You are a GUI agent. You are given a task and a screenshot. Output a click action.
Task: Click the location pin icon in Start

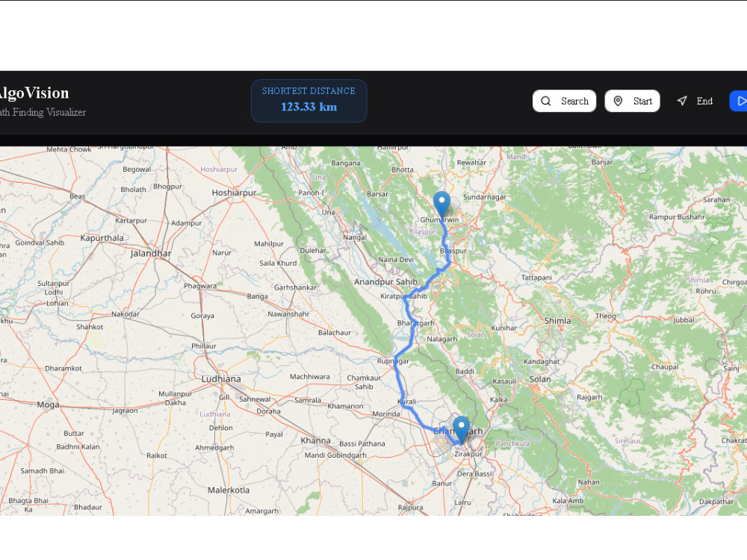(x=618, y=101)
